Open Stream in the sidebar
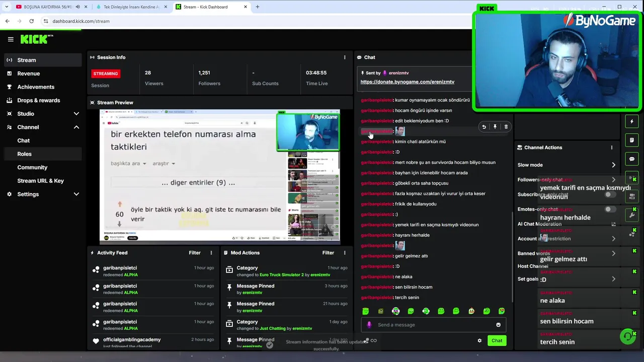This screenshot has height=362, width=644. coord(42,60)
